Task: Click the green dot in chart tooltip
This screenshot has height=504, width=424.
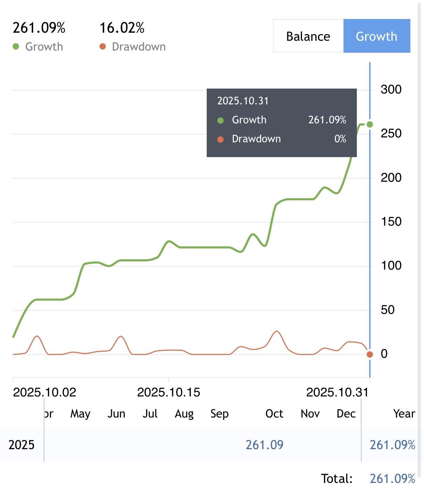Action: pyautogui.click(x=220, y=121)
